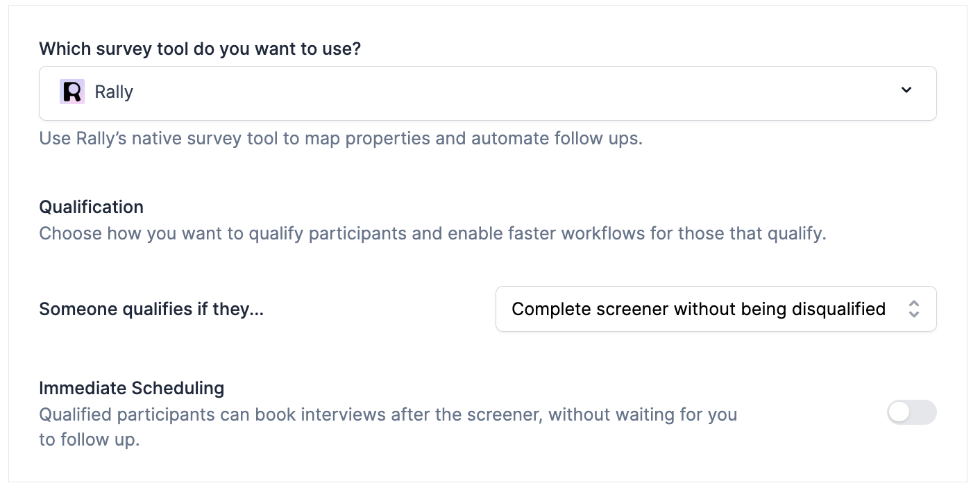Click the 'Rally' text in the select field
Viewport: 980px width, 490px height.
click(114, 92)
